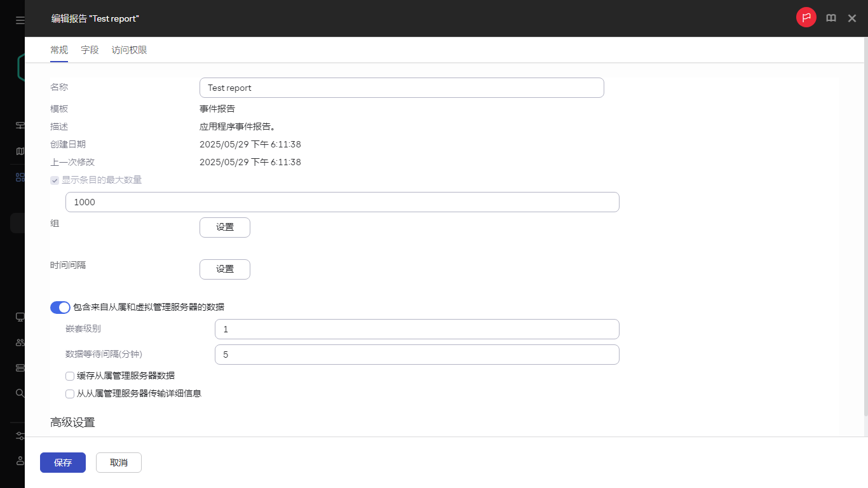Expand the 高级设置 section
The height and width of the screenshot is (488, 868).
71,422
